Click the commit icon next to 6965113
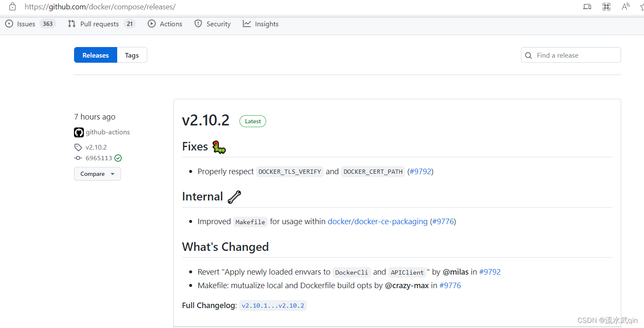644x328 pixels. pos(78,158)
